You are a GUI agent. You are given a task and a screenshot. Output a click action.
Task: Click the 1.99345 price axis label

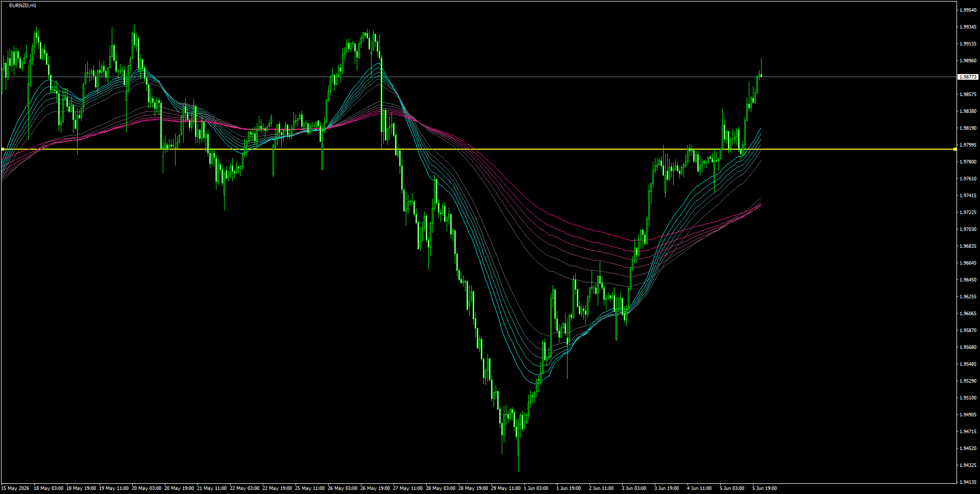pyautogui.click(x=968, y=27)
